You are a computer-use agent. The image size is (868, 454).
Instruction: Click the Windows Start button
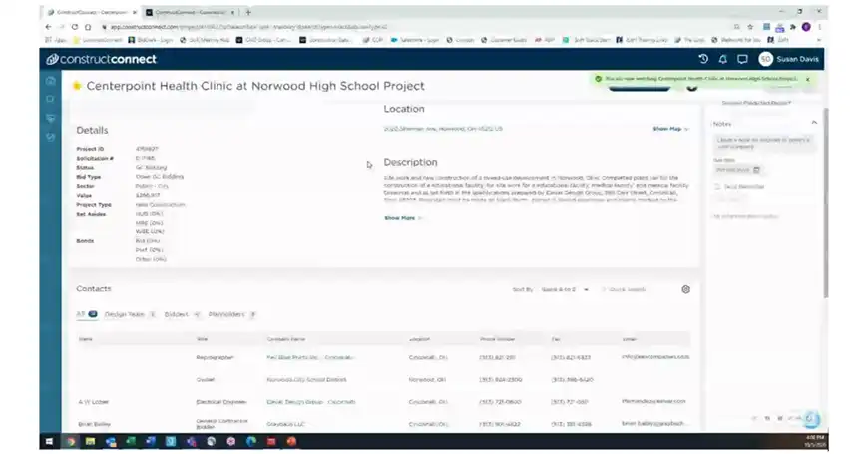(48, 441)
